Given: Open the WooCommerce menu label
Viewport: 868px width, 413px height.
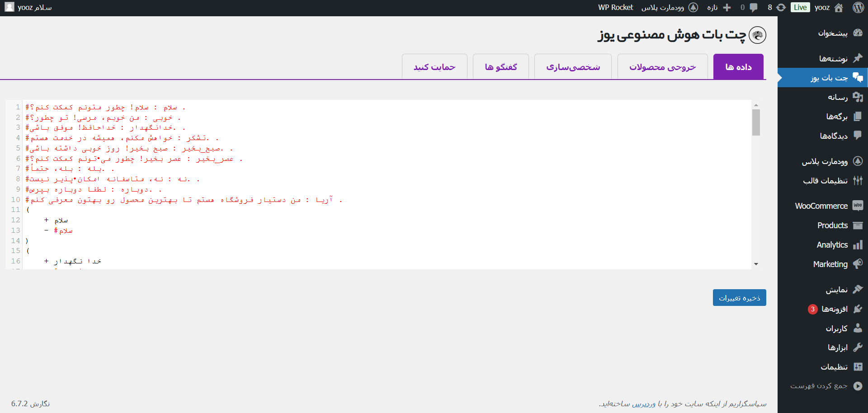Looking at the screenshot, I should tap(821, 206).
